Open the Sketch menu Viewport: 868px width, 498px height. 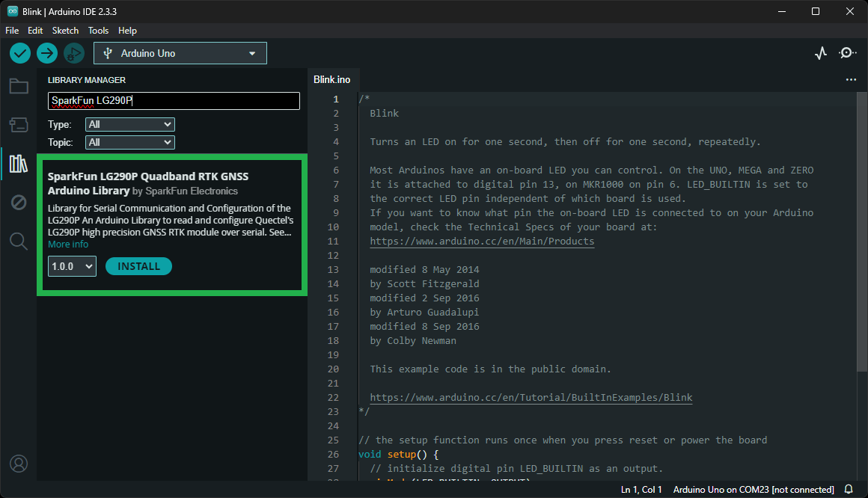65,31
